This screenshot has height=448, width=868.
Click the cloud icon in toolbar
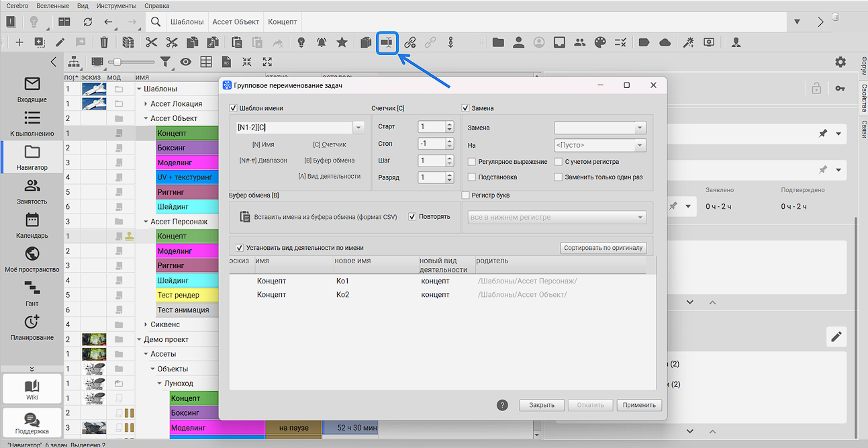tap(665, 42)
